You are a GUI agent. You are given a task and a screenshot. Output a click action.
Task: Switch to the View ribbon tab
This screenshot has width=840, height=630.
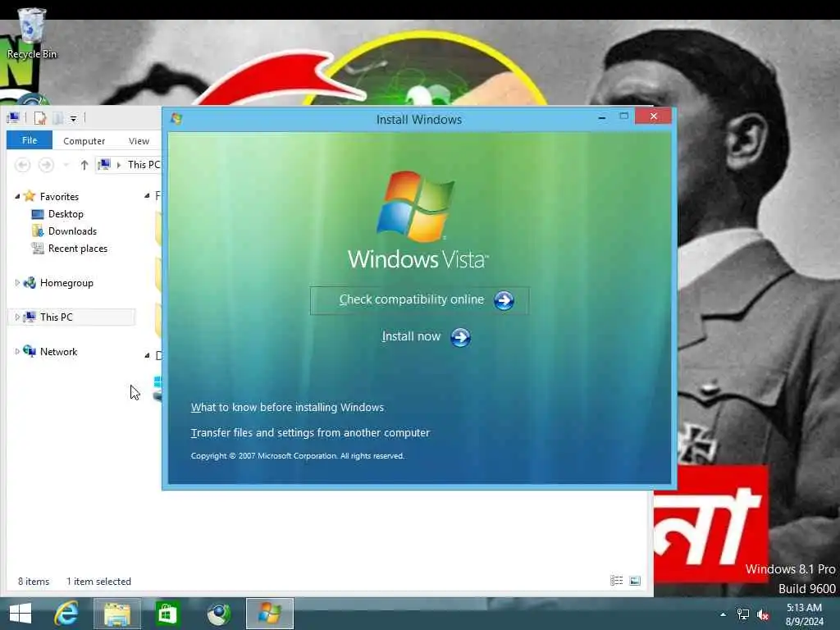click(x=139, y=141)
